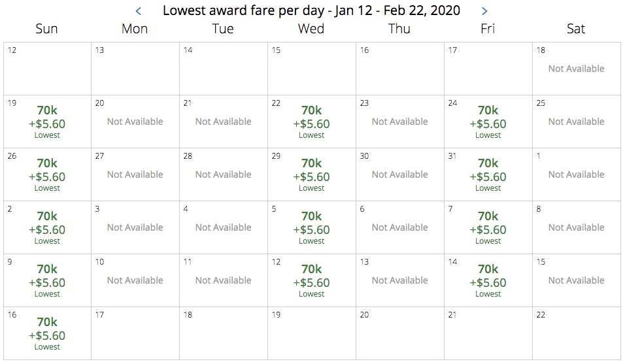The height and width of the screenshot is (364, 625).
Task: Click the next date range arrow
Action: point(484,11)
